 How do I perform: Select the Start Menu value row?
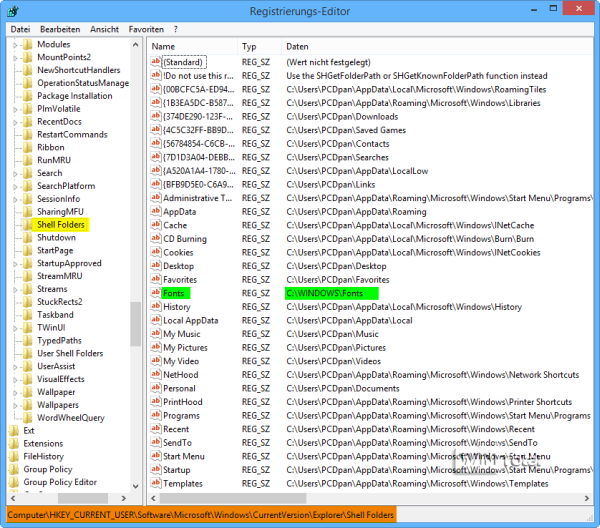pos(370,456)
